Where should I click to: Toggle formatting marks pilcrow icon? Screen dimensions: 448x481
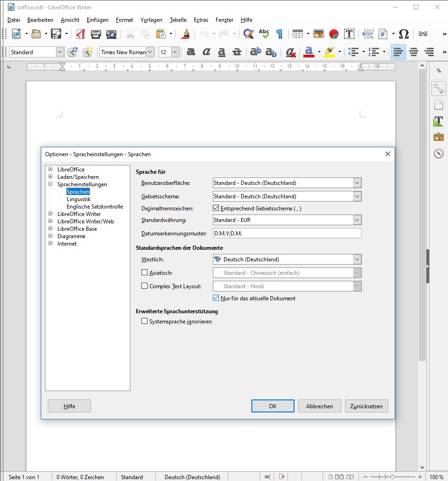pos(280,34)
